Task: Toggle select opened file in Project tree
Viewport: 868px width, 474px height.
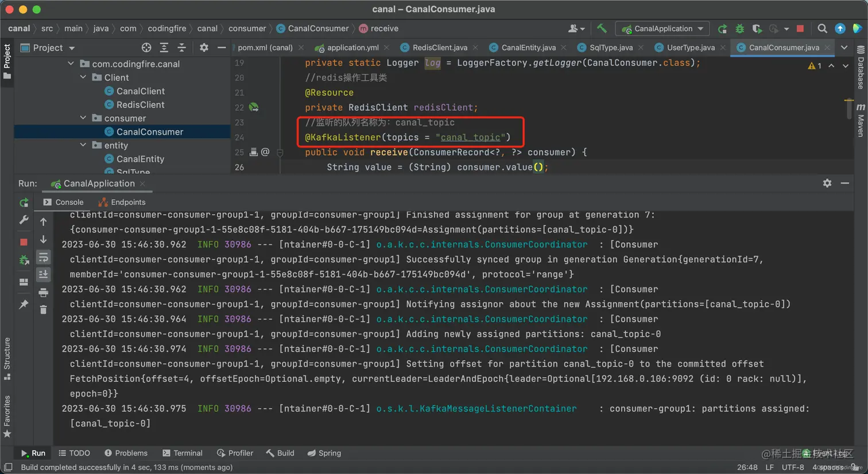Action: click(146, 48)
